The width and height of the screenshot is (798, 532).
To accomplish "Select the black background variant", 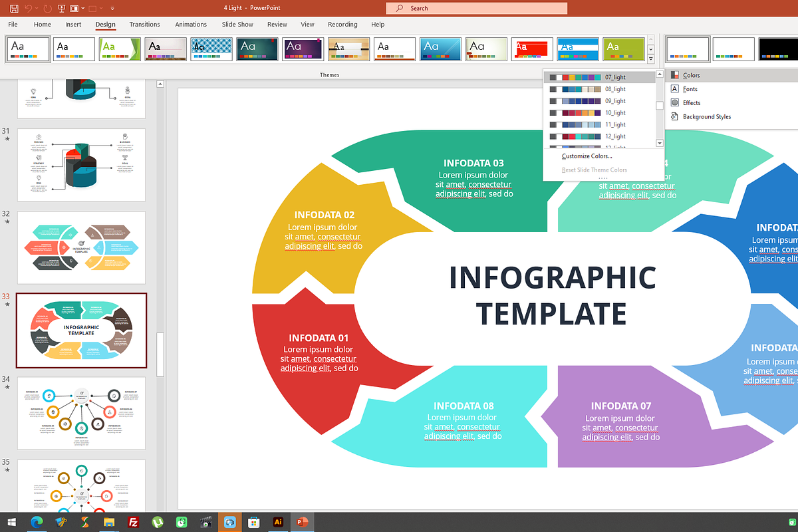I will (779, 49).
